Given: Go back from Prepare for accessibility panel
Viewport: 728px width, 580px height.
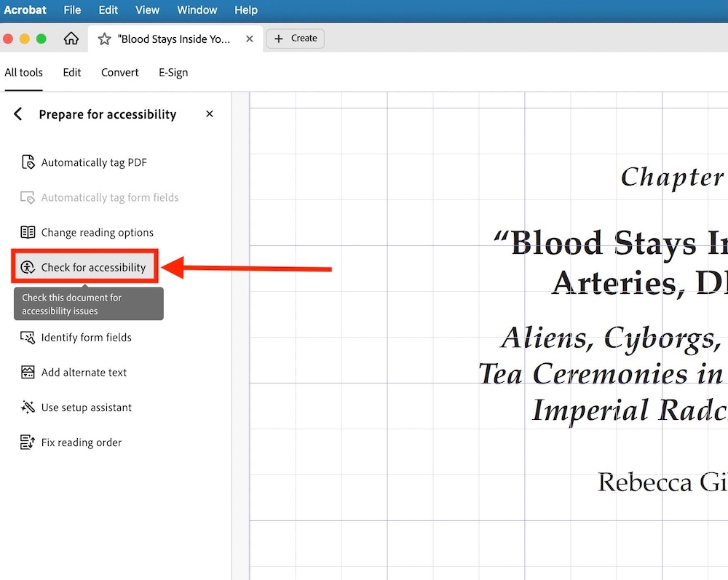Looking at the screenshot, I should pos(18,114).
